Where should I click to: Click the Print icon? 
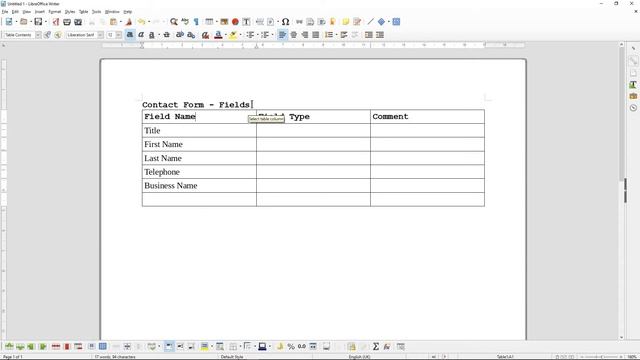pyautogui.click(x=67, y=22)
